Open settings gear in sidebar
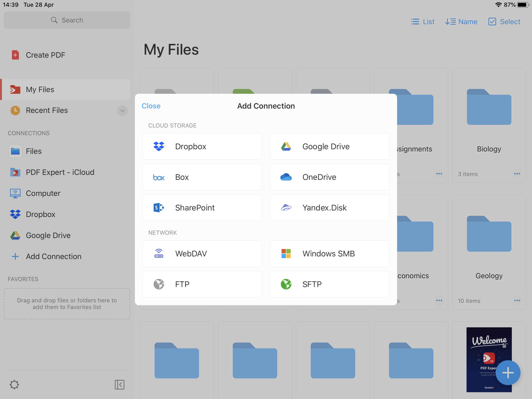Viewport: 532px width, 399px height. [14, 385]
